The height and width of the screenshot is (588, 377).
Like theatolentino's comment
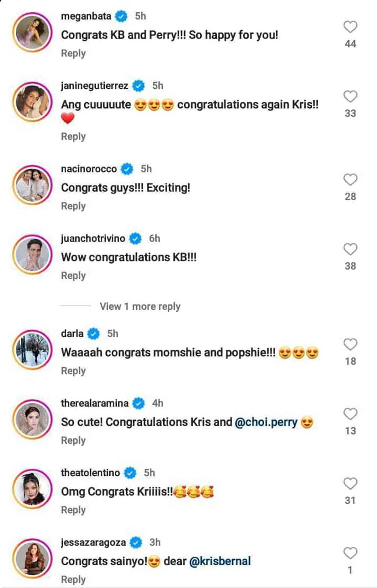(350, 484)
